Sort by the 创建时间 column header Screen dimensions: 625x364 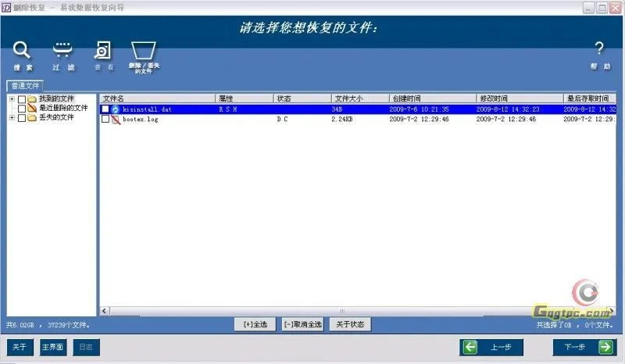(x=433, y=98)
